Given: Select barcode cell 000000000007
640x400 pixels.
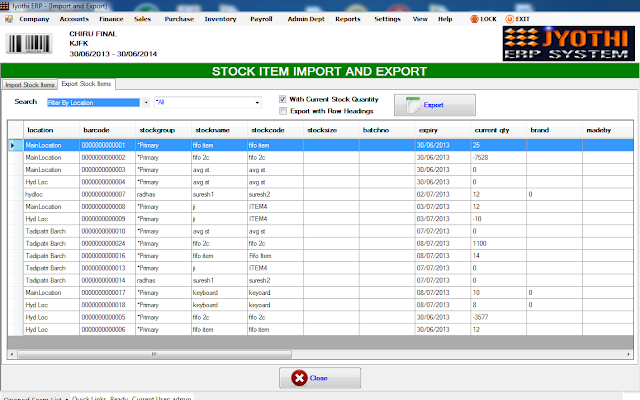Looking at the screenshot, I should [107, 194].
